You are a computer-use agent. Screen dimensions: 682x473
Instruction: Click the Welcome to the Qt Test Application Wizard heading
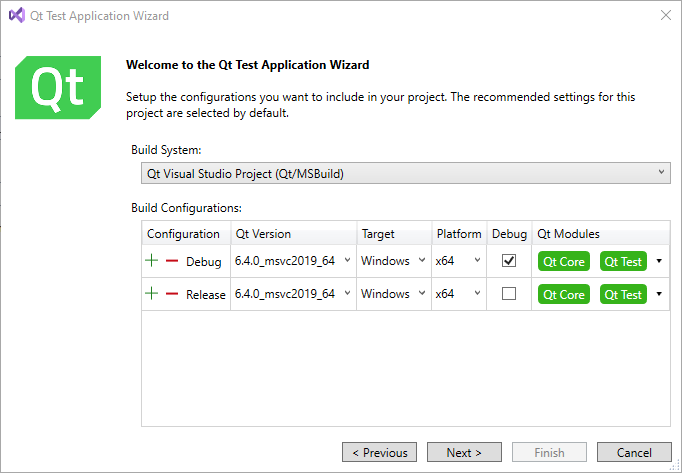247,65
